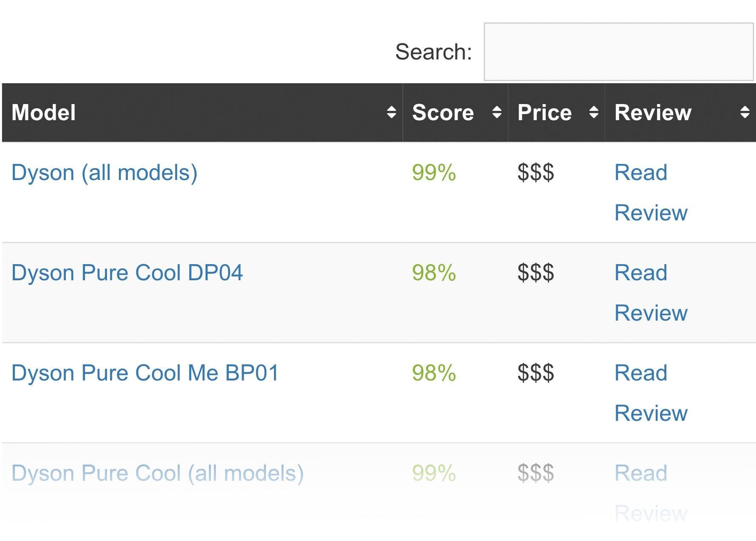Sort table by Price header text
756x541 pixels.
click(x=544, y=113)
